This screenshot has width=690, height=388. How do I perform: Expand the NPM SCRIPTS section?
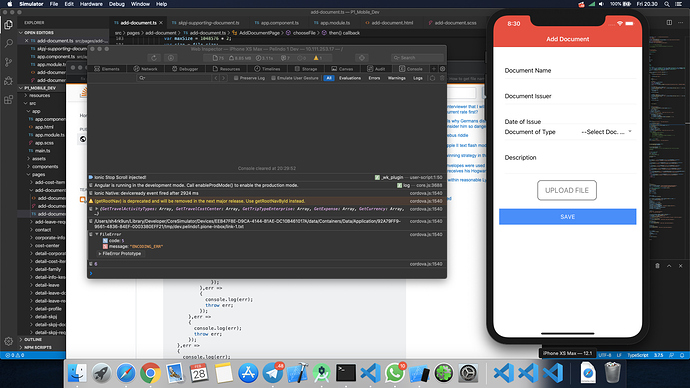coord(21,348)
